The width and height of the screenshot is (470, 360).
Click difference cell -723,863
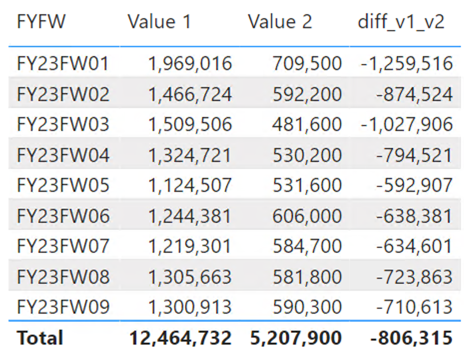[x=414, y=277]
